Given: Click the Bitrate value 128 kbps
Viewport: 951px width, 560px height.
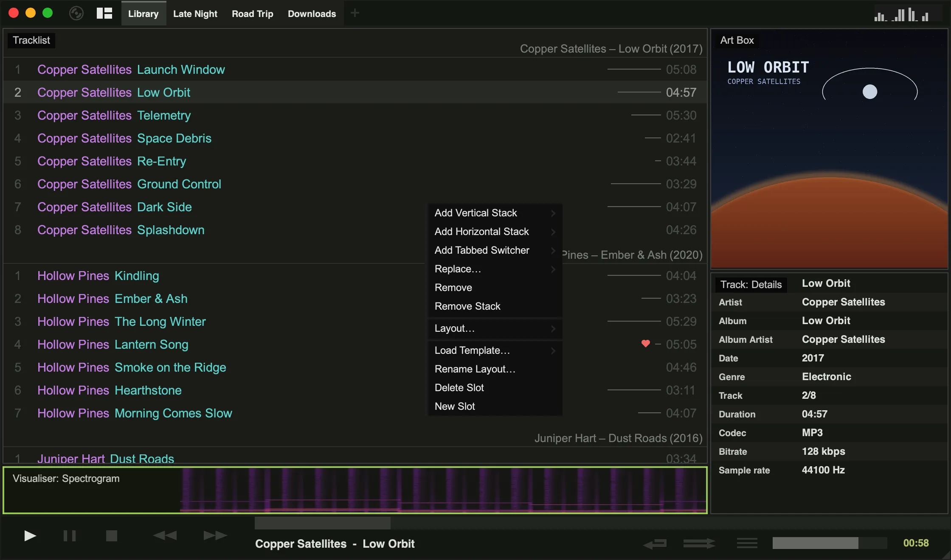Looking at the screenshot, I should [x=824, y=451].
